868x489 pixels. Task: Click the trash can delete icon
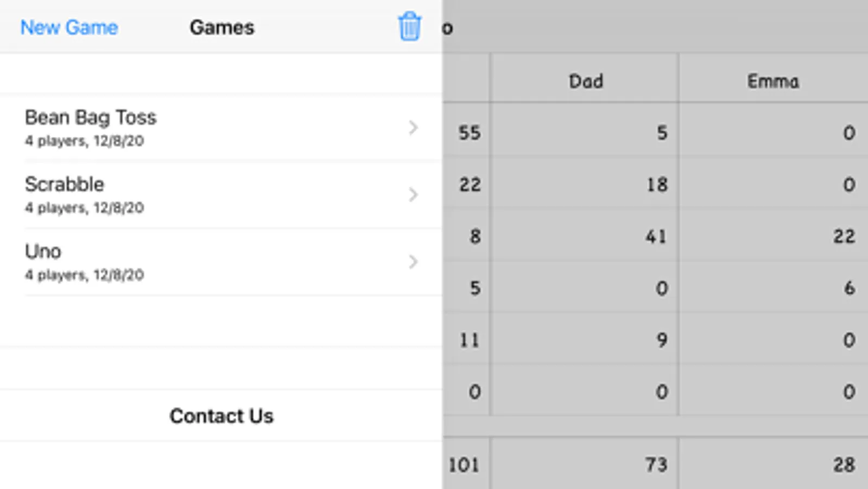(x=409, y=27)
